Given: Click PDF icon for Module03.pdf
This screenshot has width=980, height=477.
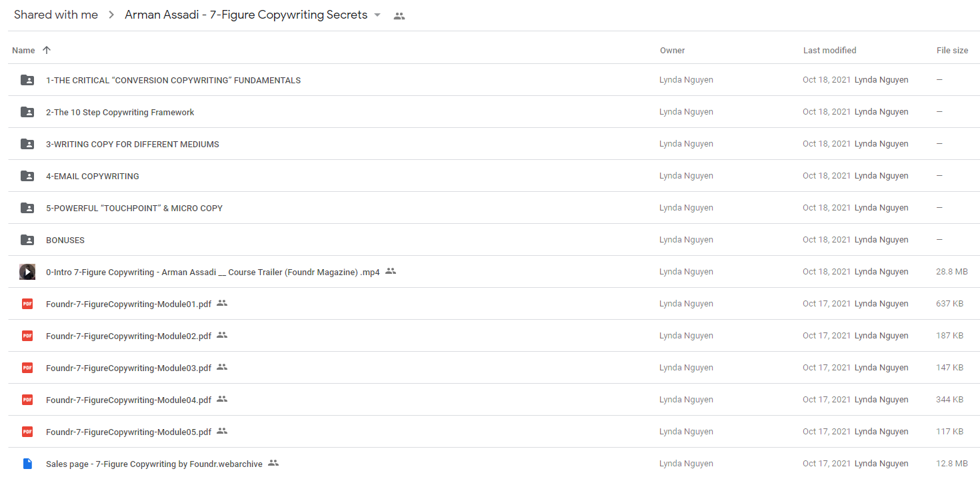Looking at the screenshot, I should pyautogui.click(x=27, y=368).
